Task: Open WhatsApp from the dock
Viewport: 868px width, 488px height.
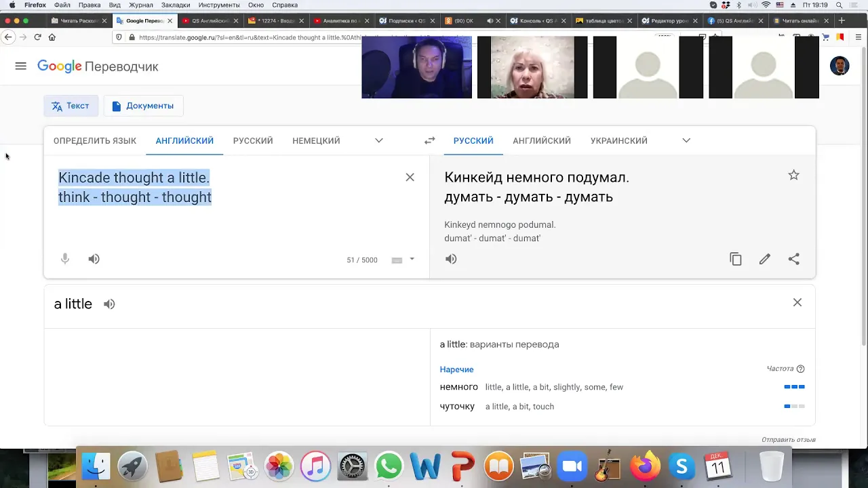Action: click(x=389, y=467)
